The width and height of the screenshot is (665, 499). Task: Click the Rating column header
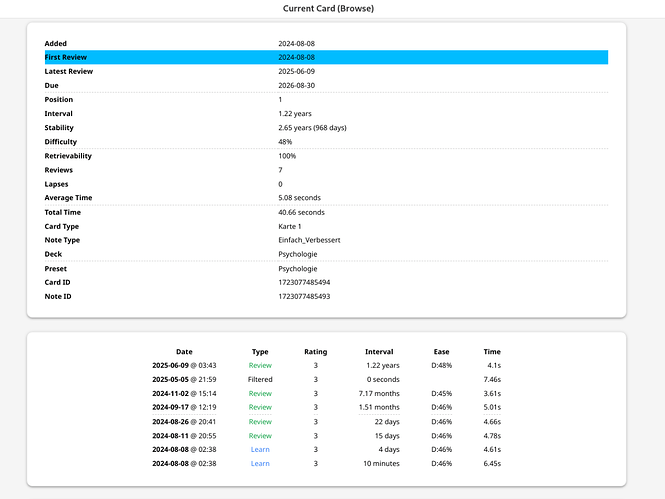[x=316, y=352]
